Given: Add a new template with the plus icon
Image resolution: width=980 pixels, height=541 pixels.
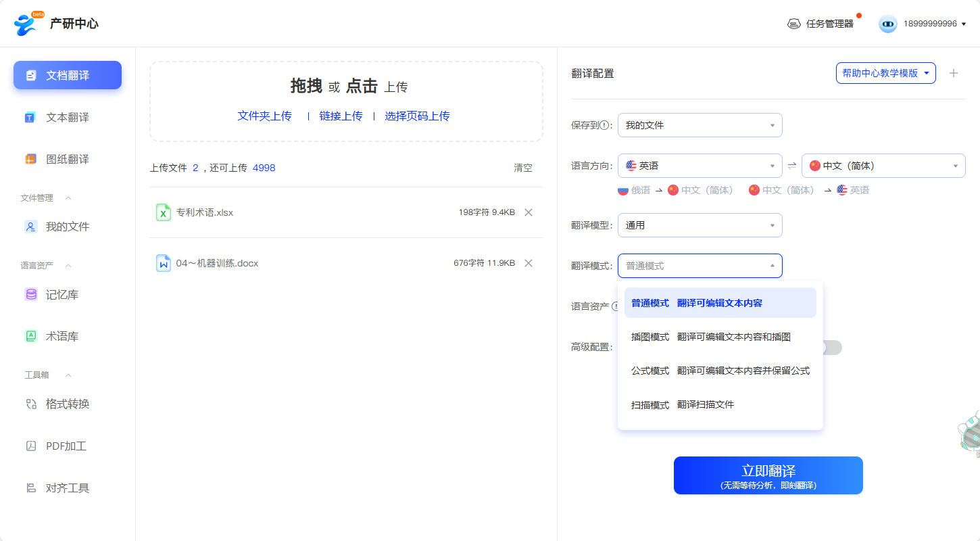Looking at the screenshot, I should click(954, 73).
